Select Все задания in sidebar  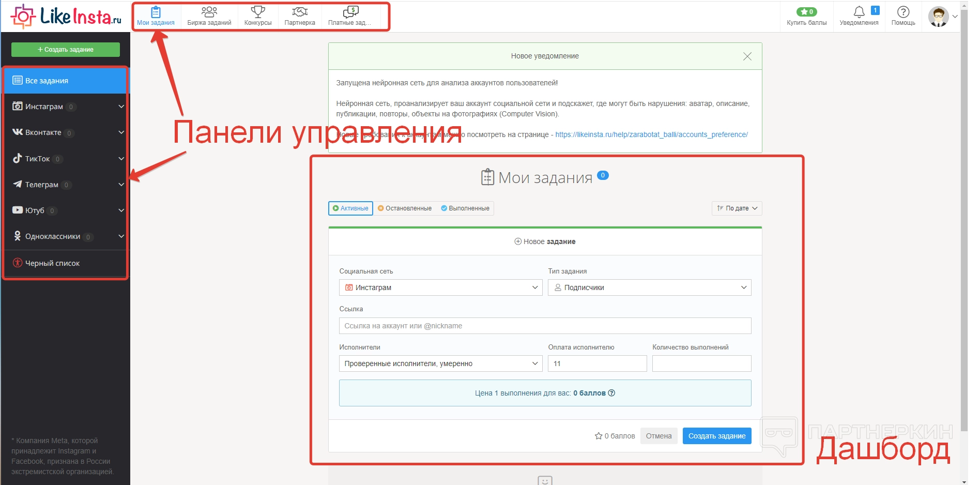coord(66,81)
